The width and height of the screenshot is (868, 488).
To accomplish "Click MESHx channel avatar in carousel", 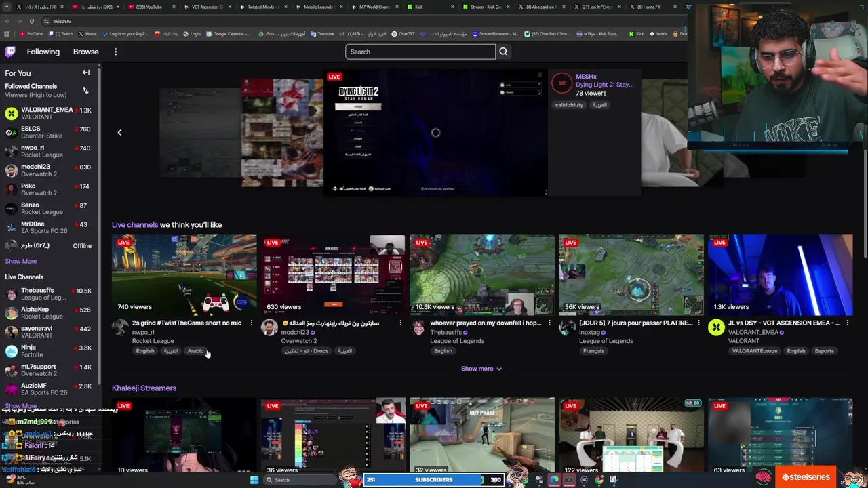I will (561, 84).
